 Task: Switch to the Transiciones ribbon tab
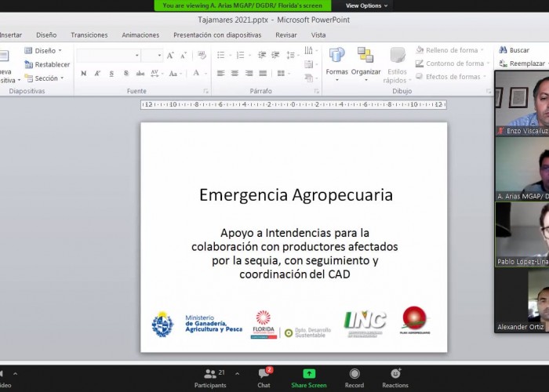coord(89,34)
